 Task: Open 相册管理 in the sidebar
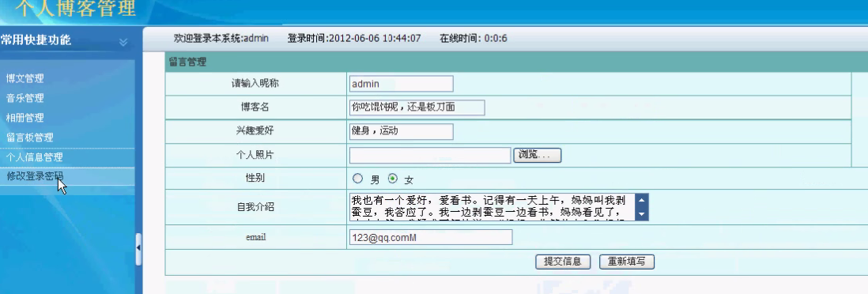coord(25,118)
